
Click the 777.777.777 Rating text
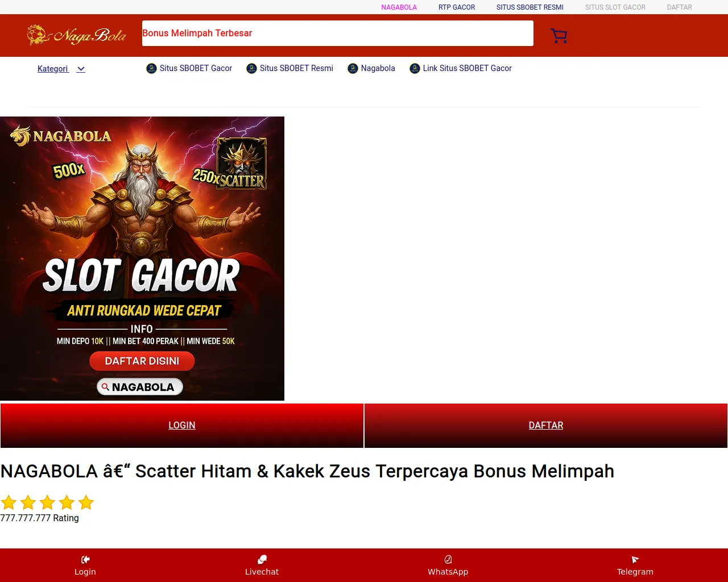click(40, 518)
